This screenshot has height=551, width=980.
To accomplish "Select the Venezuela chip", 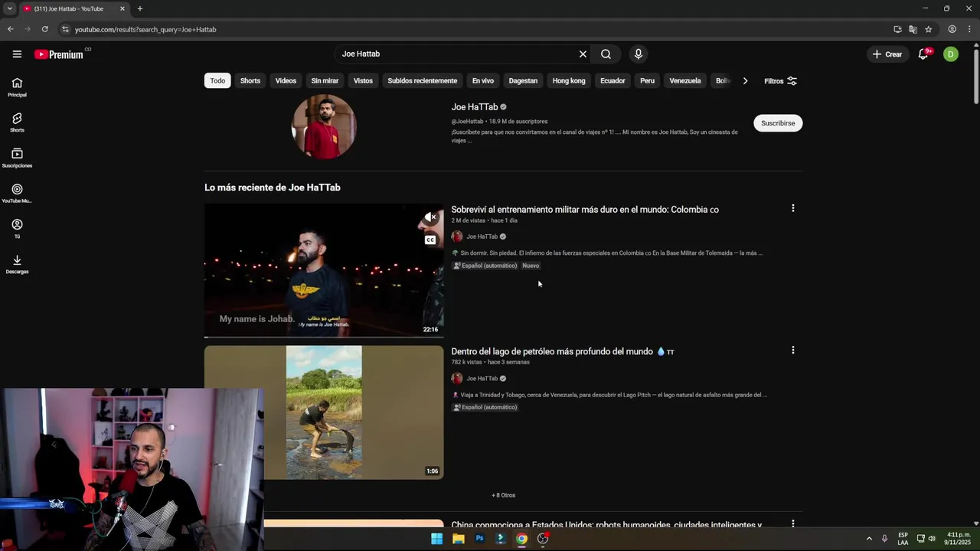I will pyautogui.click(x=685, y=81).
